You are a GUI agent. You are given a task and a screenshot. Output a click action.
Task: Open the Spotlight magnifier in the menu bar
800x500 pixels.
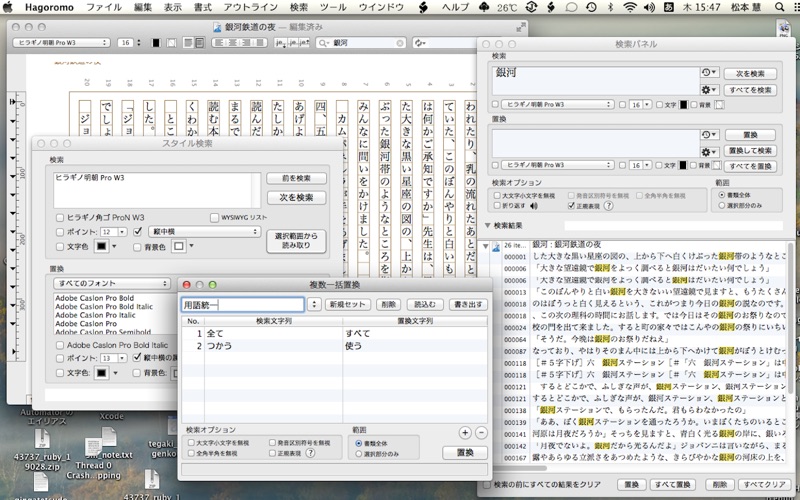[x=779, y=7]
